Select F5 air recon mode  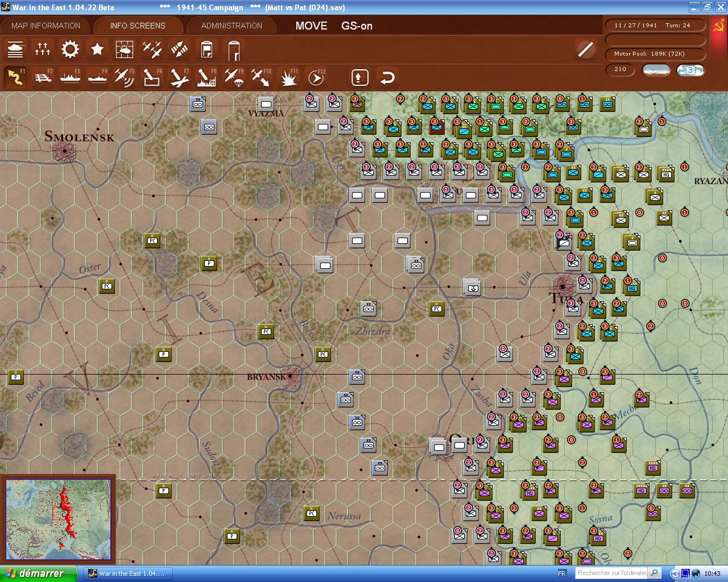125,77
